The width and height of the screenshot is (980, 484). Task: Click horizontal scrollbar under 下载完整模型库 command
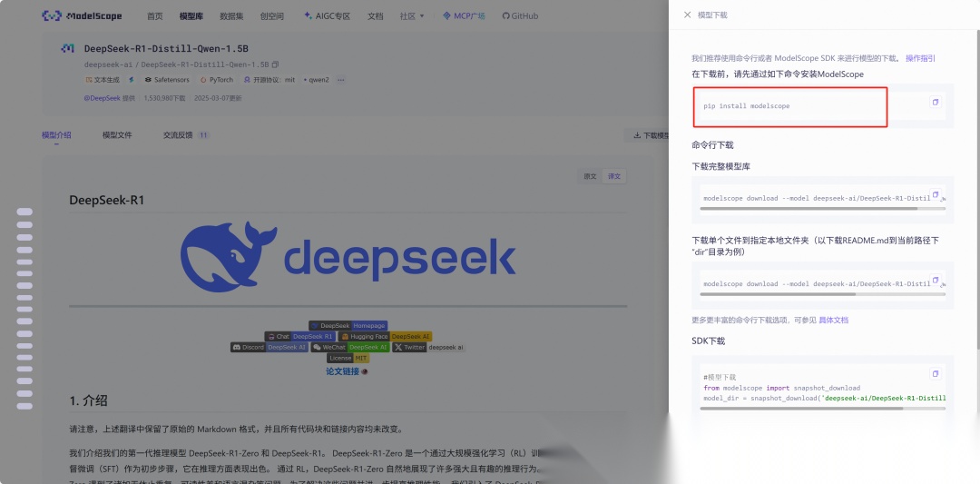(808, 208)
